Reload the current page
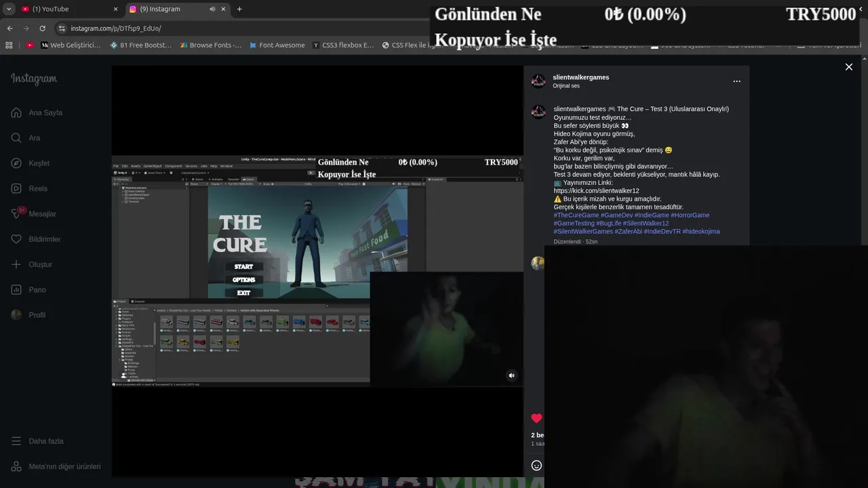The height and width of the screenshot is (488, 868). tap(42, 28)
